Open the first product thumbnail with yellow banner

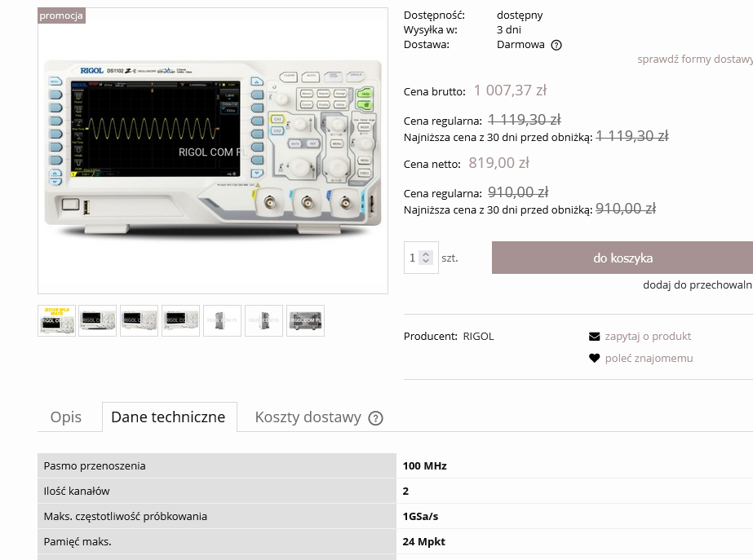pyautogui.click(x=56, y=320)
